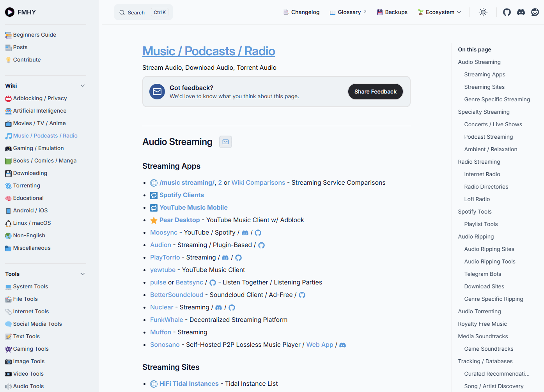Open the Spotify Clients link
The image size is (544, 392).
tap(181, 195)
